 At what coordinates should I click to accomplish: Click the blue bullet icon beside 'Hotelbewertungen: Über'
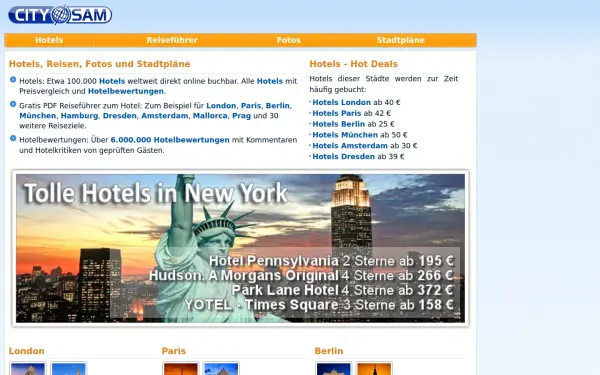pyautogui.click(x=13, y=138)
